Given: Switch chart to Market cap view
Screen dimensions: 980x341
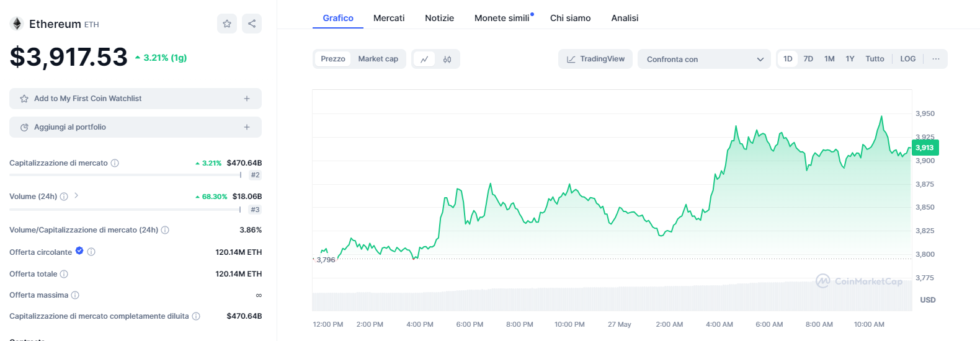Looking at the screenshot, I should (x=378, y=59).
